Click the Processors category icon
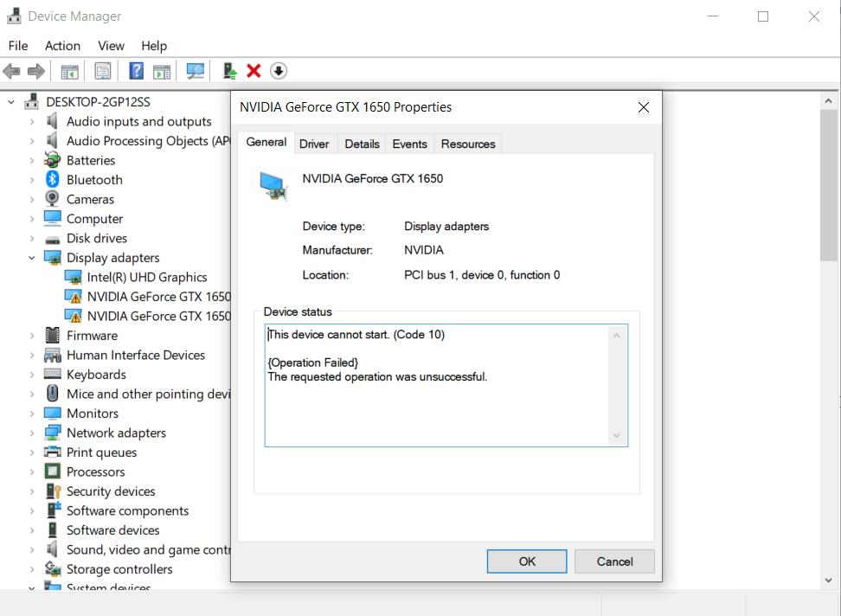 coord(53,472)
